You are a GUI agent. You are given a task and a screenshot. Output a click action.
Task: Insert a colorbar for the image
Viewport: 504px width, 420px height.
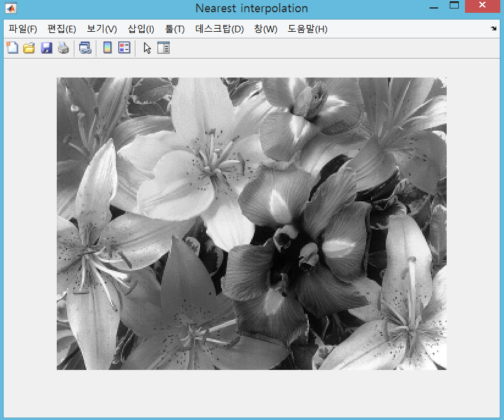107,48
